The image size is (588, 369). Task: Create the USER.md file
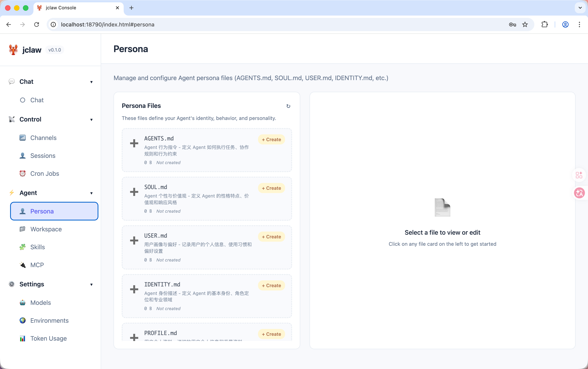(271, 237)
